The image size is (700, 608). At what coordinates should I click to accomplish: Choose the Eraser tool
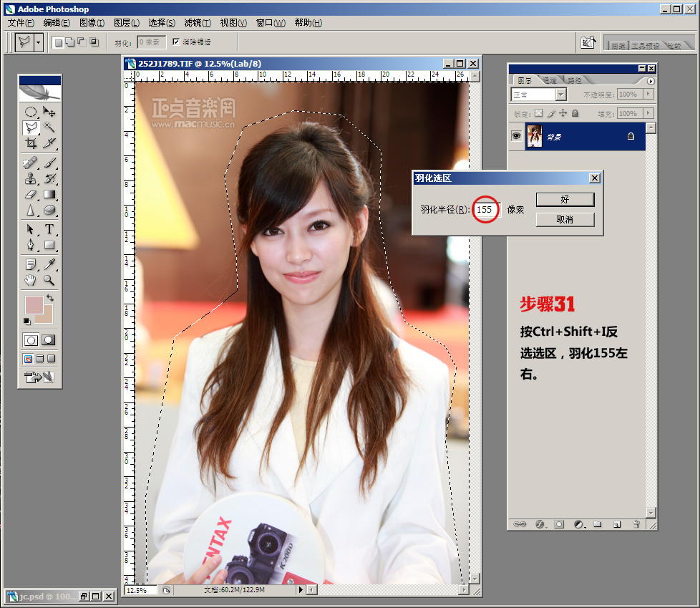click(x=31, y=194)
